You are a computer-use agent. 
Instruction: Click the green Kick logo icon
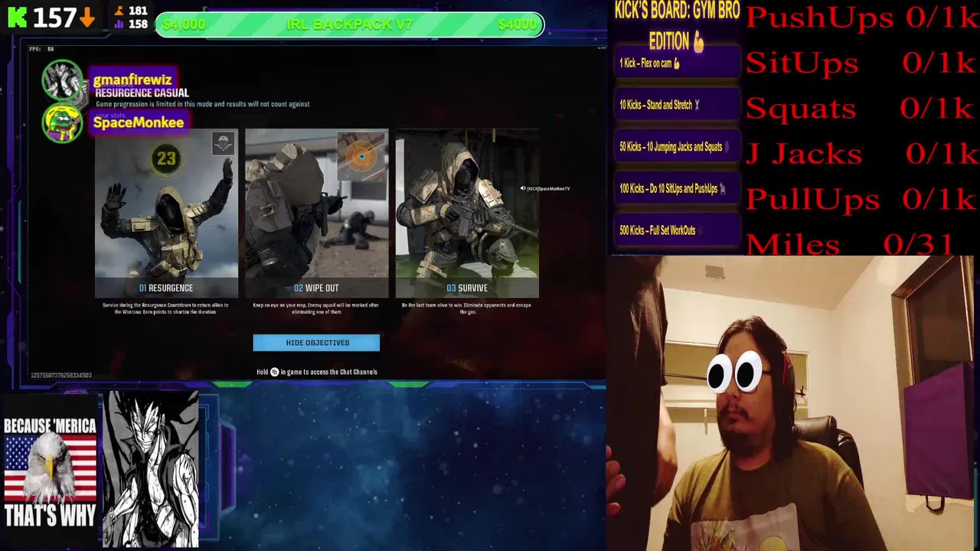point(17,16)
